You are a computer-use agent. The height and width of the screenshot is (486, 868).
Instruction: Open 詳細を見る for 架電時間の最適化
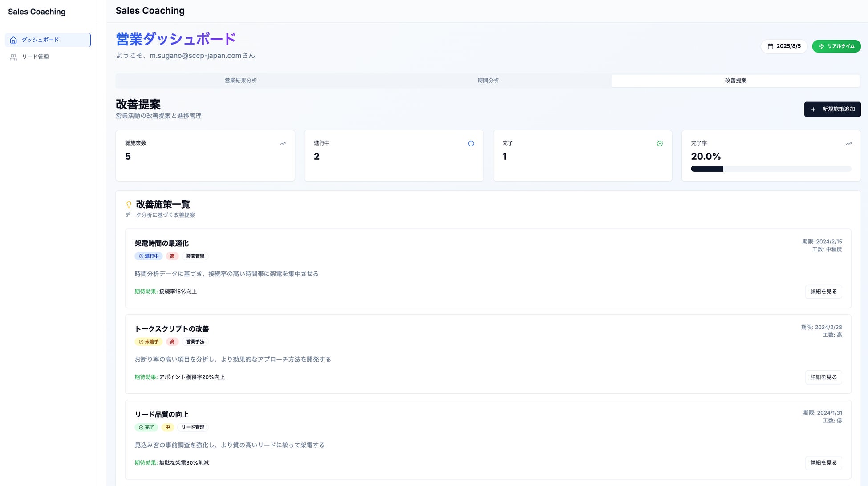[x=823, y=292]
